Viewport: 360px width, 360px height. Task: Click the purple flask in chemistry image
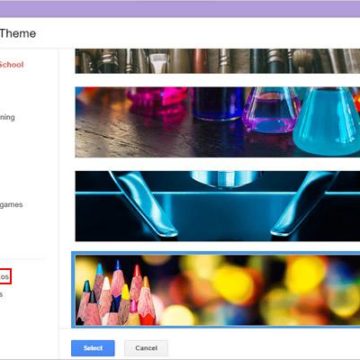pyautogui.click(x=271, y=112)
